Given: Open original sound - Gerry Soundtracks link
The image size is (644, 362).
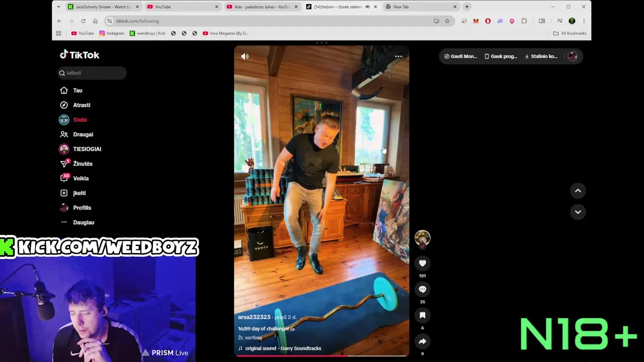Looking at the screenshot, I should click(x=283, y=348).
